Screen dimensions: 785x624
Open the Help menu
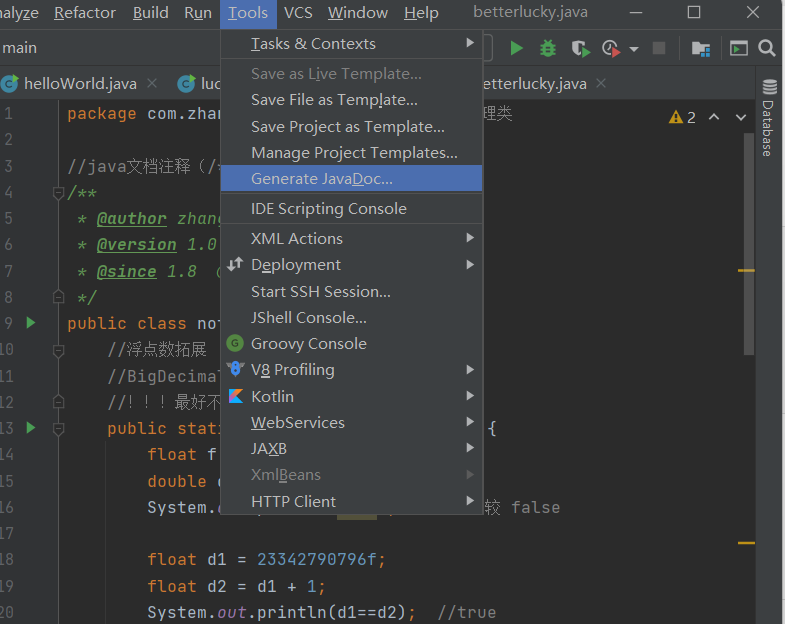pos(421,13)
